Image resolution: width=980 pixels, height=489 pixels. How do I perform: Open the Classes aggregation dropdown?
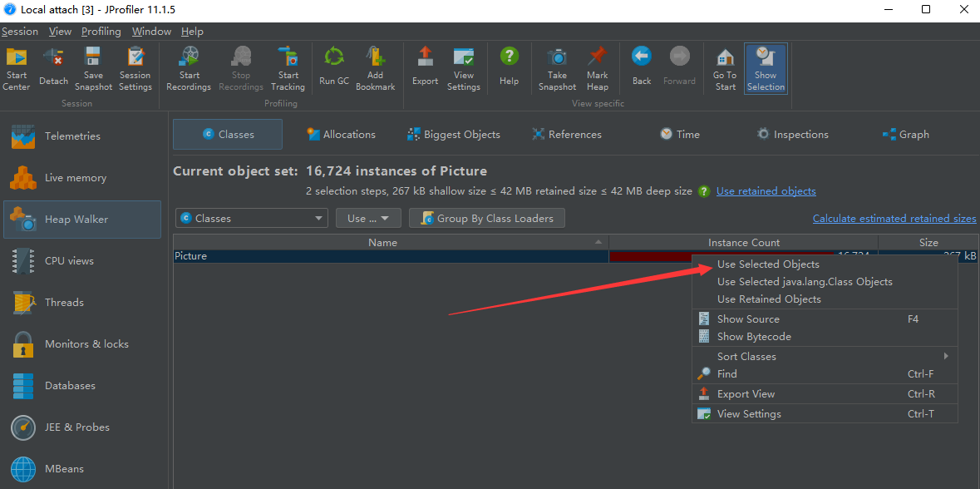tap(252, 218)
